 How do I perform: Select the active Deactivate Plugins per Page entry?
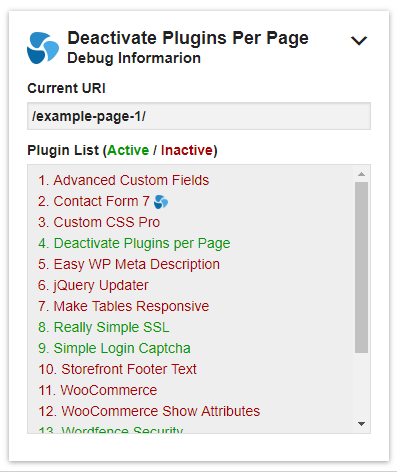point(134,243)
